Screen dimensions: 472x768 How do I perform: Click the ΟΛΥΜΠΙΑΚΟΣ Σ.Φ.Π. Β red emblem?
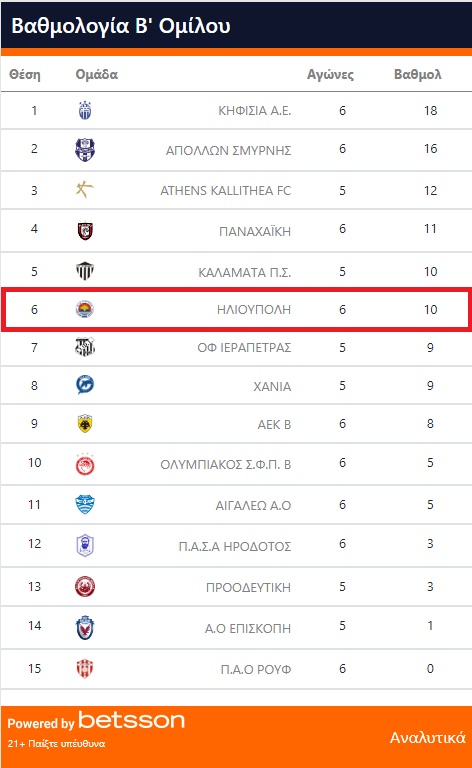[85, 464]
